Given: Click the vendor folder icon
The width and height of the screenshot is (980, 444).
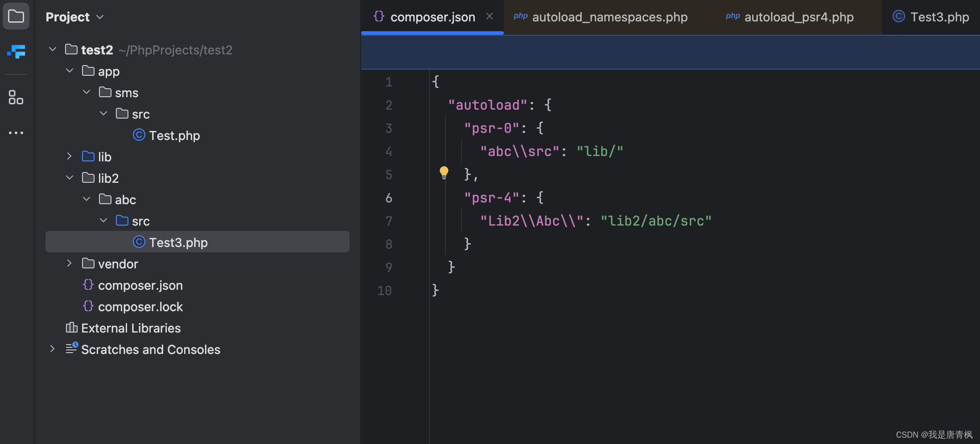Looking at the screenshot, I should coord(88,263).
